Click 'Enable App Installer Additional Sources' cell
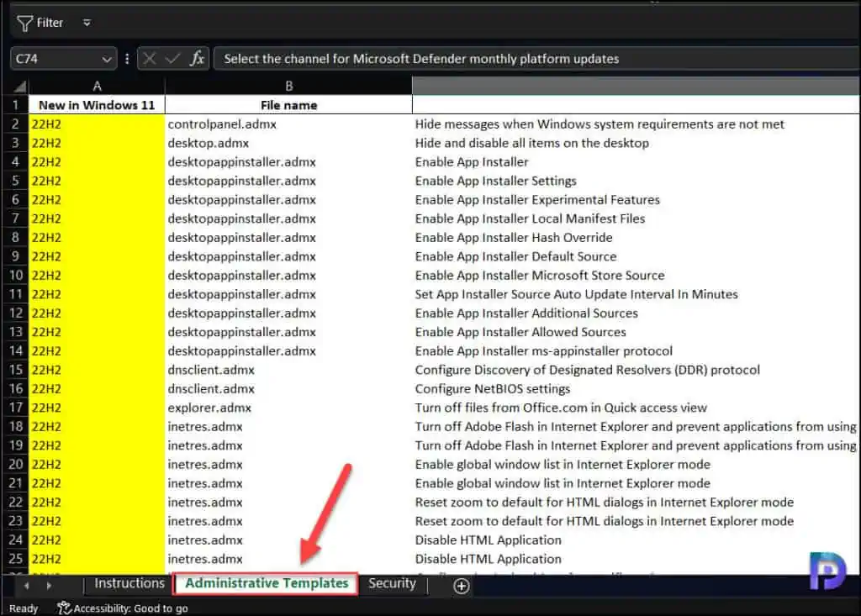Screen dimensions: 861x616 [x=636, y=313]
